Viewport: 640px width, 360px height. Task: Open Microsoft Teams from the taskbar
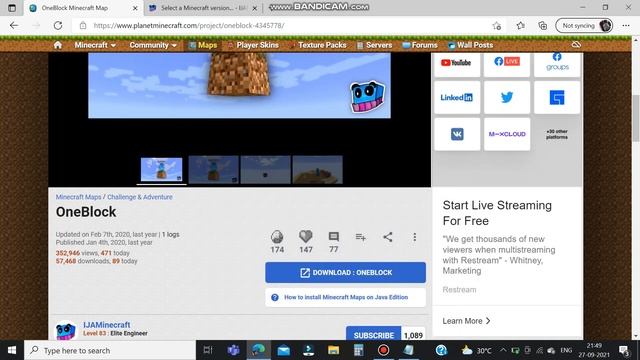(233, 350)
